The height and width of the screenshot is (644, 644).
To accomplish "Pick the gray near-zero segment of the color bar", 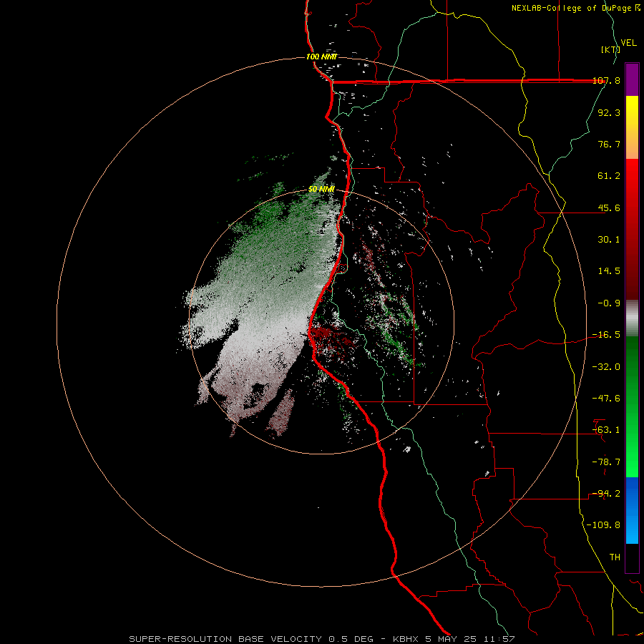I will [632, 318].
